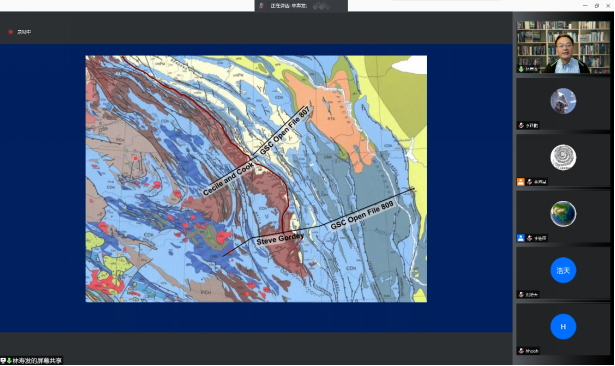Screen dimensions: 615x366
Task: Click the GSC Open File 809 label on map
Action: coord(362,215)
